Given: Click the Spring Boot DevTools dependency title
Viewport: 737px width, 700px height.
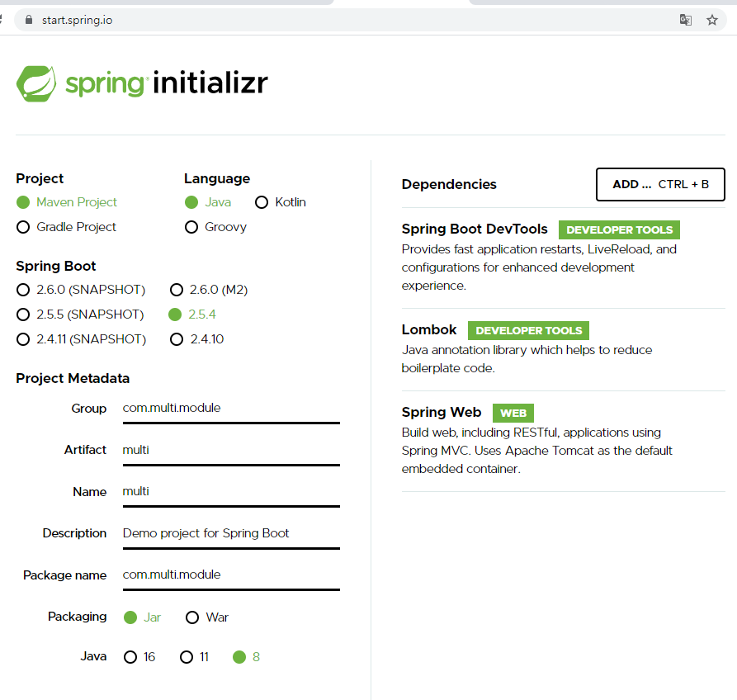Looking at the screenshot, I should tap(475, 229).
